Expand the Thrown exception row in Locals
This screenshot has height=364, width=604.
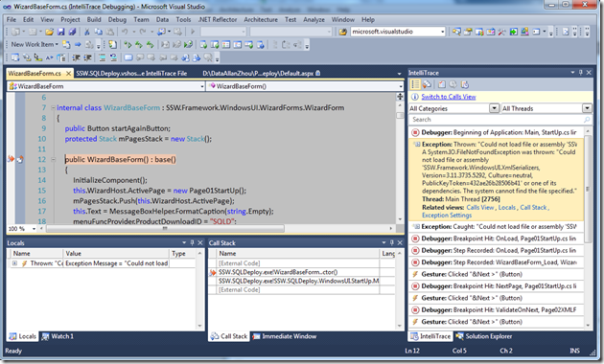click(x=14, y=263)
